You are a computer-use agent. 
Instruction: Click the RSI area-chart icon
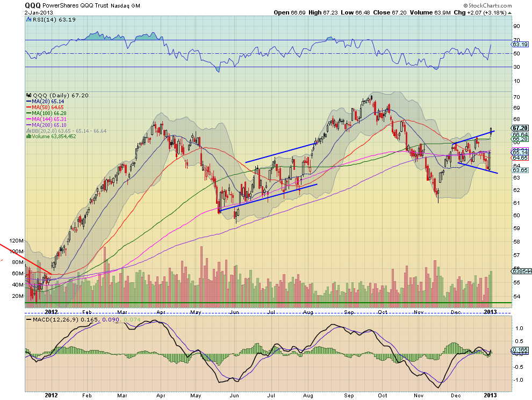(x=28, y=20)
